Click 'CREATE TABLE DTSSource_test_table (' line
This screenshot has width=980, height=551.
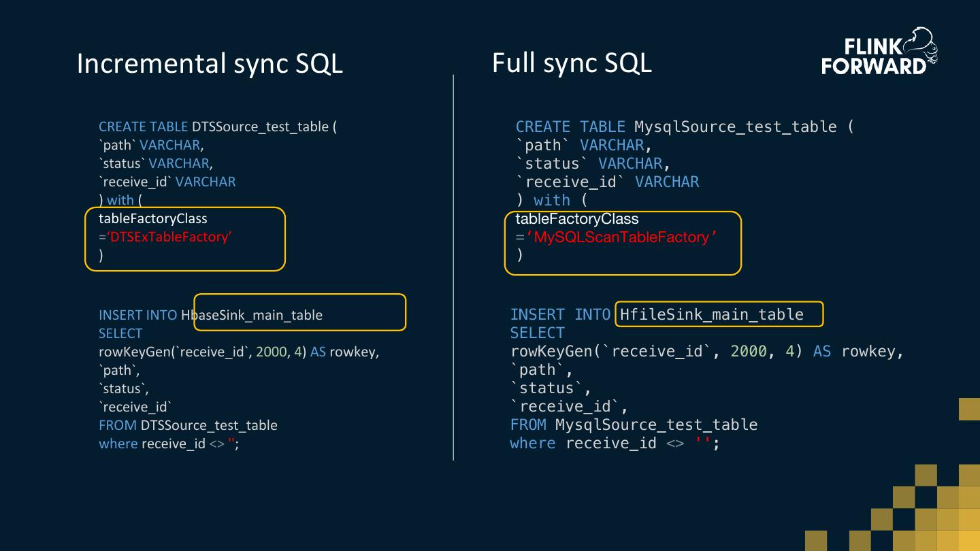coord(218,127)
